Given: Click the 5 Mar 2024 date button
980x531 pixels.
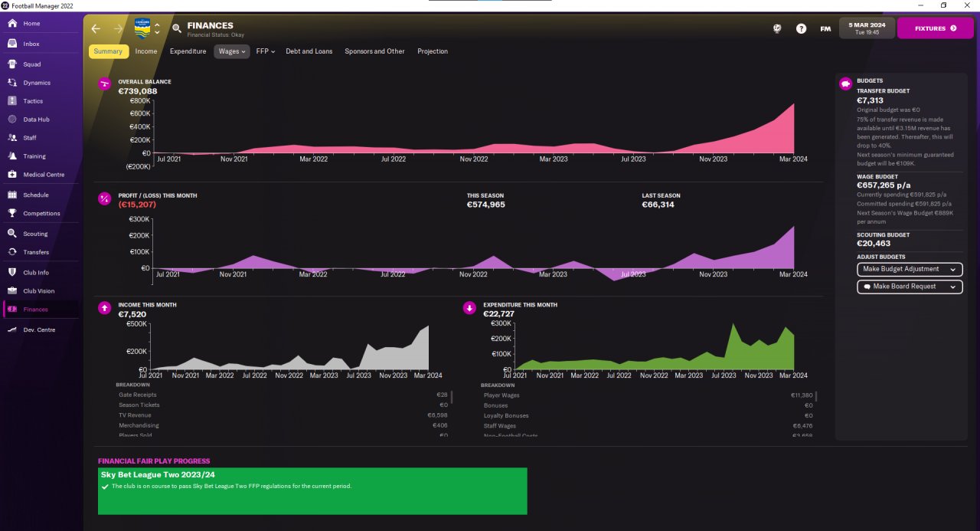Looking at the screenshot, I should 867,28.
